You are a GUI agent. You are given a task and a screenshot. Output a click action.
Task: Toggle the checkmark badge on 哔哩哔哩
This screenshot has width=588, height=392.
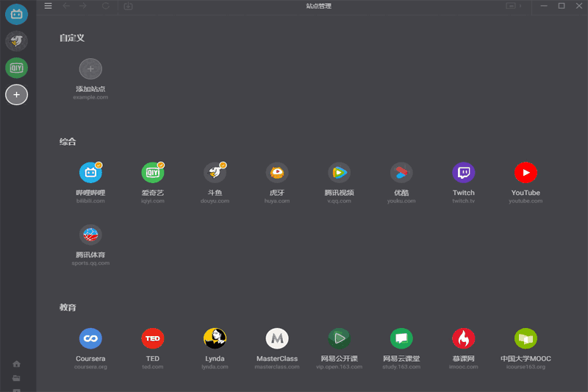(x=98, y=165)
